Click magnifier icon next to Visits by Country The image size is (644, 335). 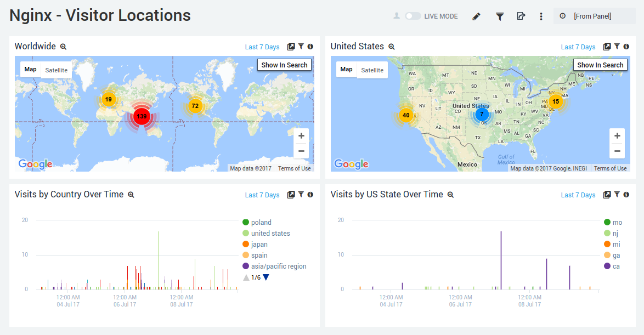(x=131, y=195)
